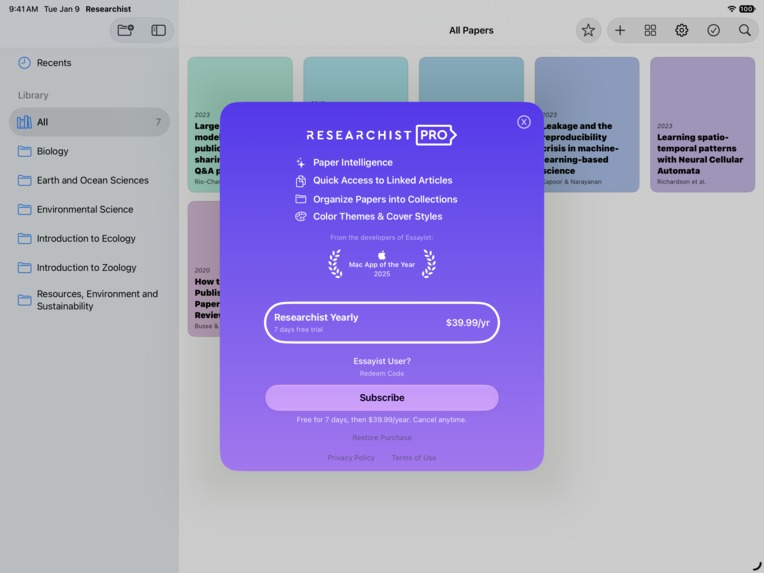The height and width of the screenshot is (573, 764).
Task: Click the Subscribe button
Action: pos(382,398)
